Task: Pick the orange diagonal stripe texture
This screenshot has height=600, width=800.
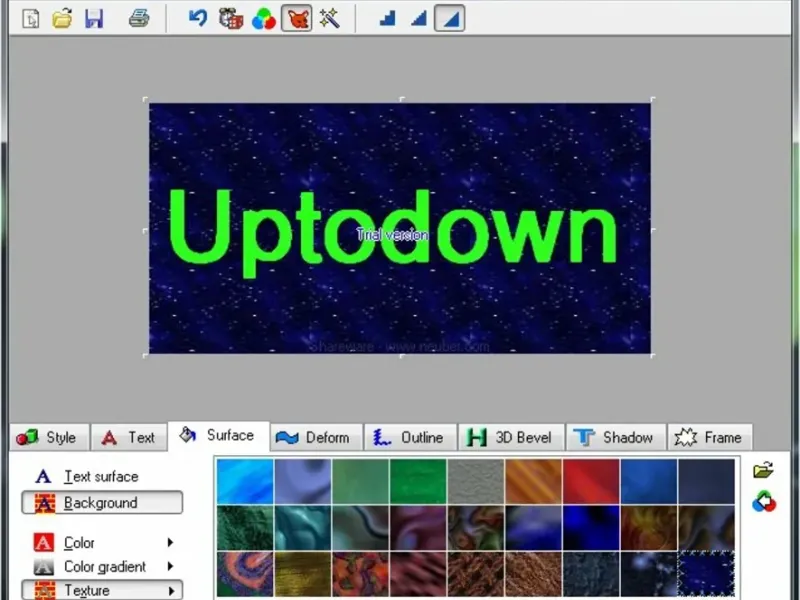Action: [533, 481]
